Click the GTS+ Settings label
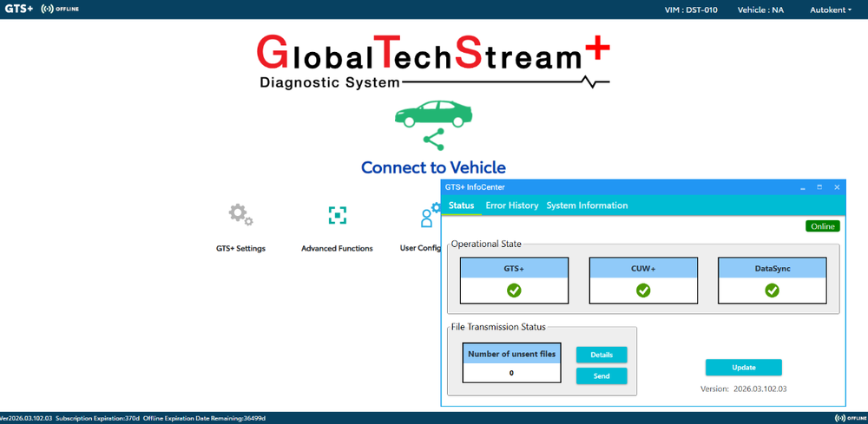This screenshot has height=424, width=868. [x=240, y=249]
